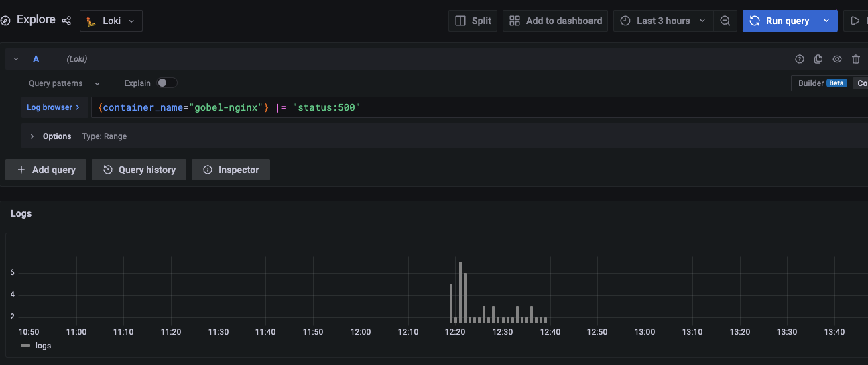868x365 pixels.
Task: Click the share icon next to Explore
Action: (x=66, y=21)
